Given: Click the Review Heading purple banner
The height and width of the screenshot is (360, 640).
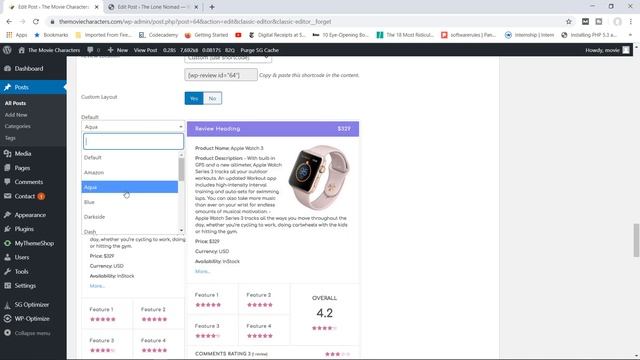Looking at the screenshot, I should point(273,129).
